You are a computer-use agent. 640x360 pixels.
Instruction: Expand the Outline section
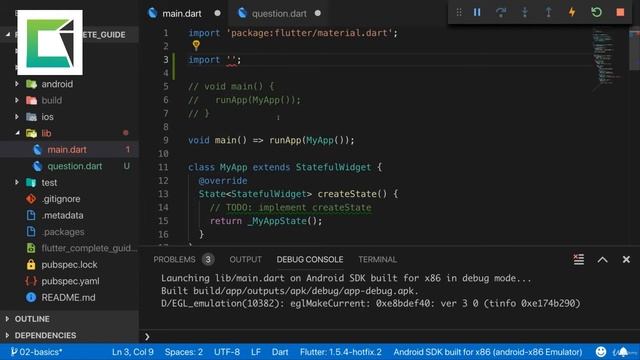point(32,319)
